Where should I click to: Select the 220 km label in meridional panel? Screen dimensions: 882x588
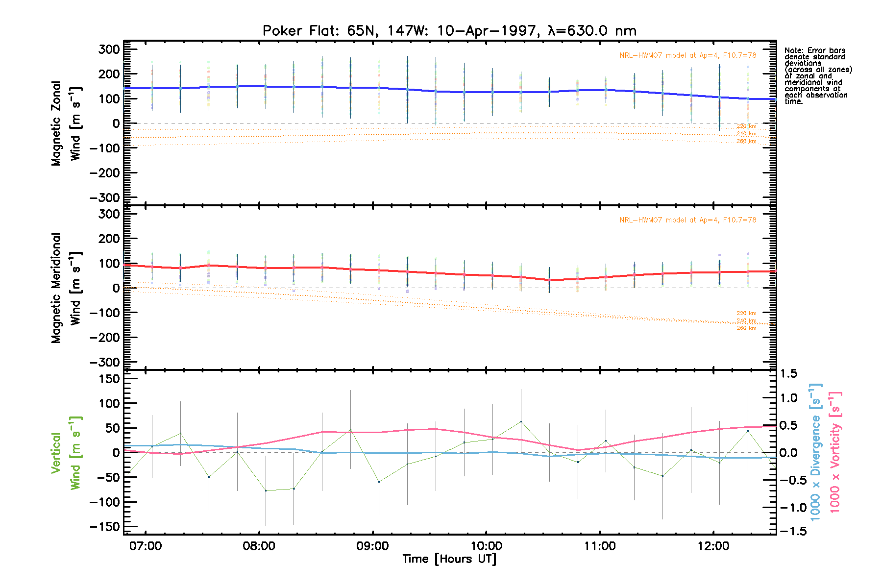coord(746,313)
